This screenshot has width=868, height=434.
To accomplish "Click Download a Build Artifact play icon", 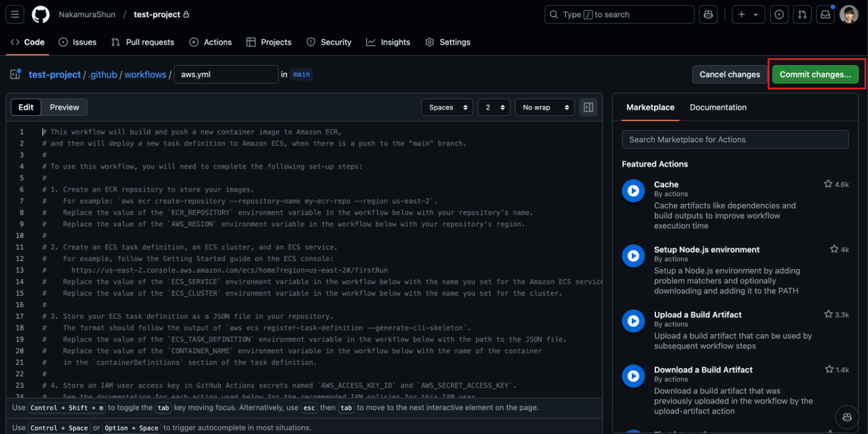I will 633,376.
